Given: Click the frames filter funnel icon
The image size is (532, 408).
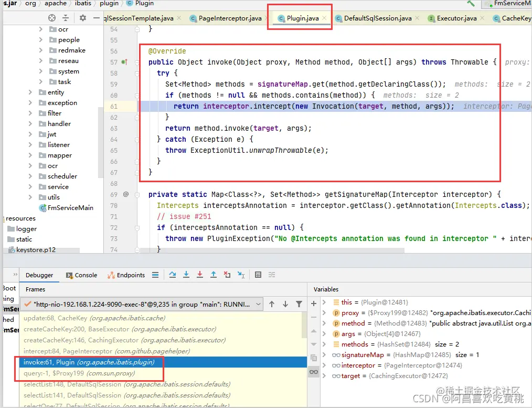Looking at the screenshot, I should click(x=299, y=304).
